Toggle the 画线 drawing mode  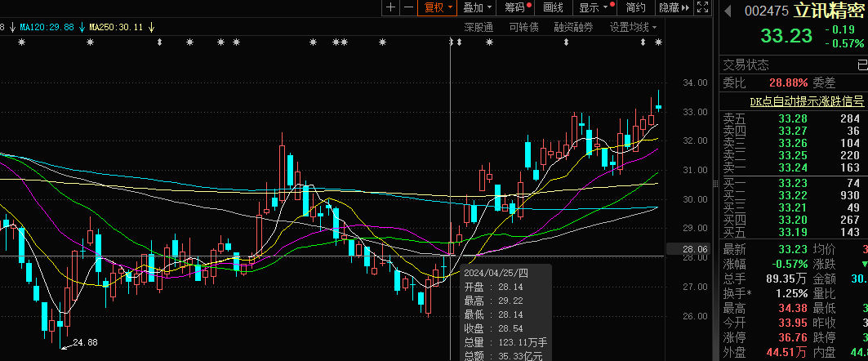(x=553, y=7)
